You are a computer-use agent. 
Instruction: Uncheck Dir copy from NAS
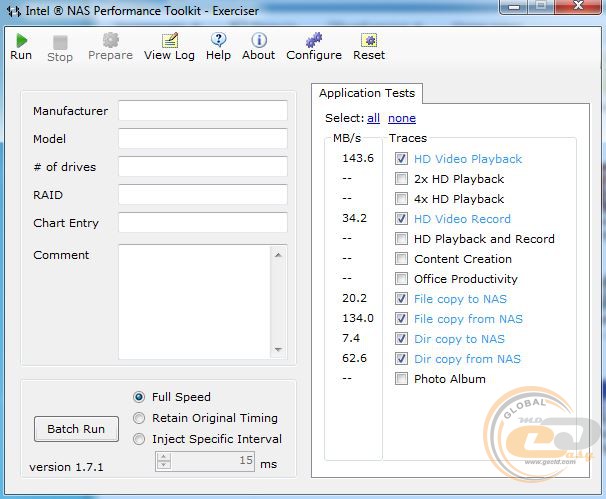pyautogui.click(x=401, y=359)
